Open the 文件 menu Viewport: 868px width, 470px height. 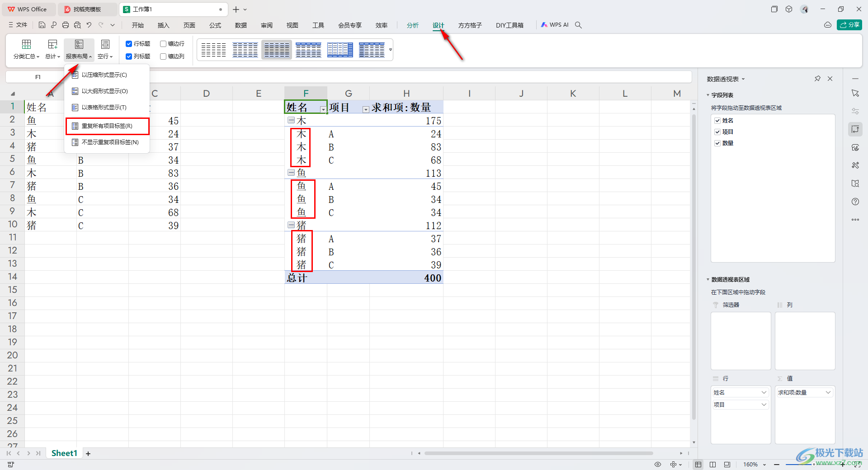point(18,25)
